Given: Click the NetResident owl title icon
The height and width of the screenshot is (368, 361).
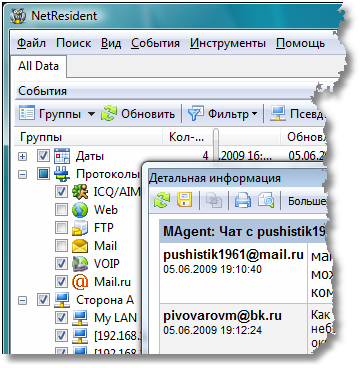Looking at the screenshot, I should pos(18,16).
